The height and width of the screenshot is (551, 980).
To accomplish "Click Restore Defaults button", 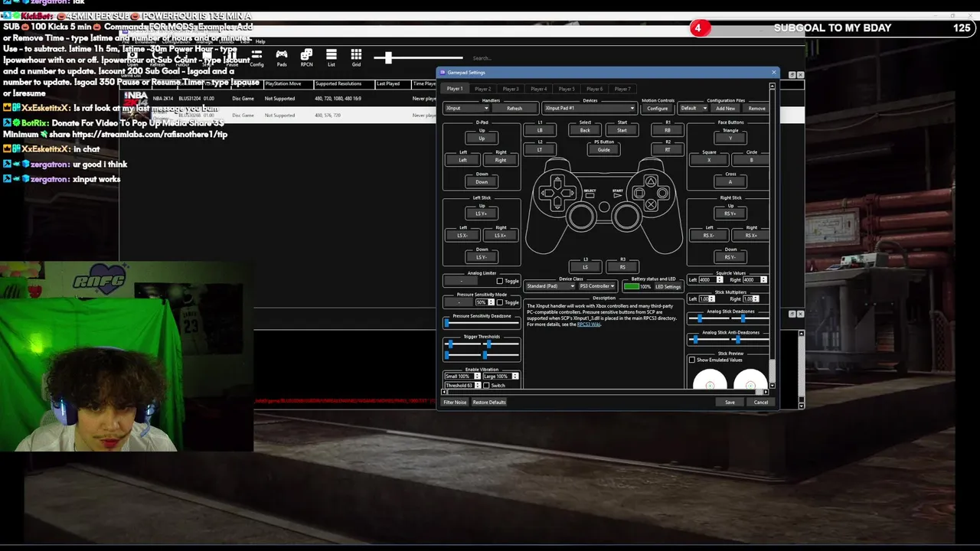I will (x=489, y=403).
